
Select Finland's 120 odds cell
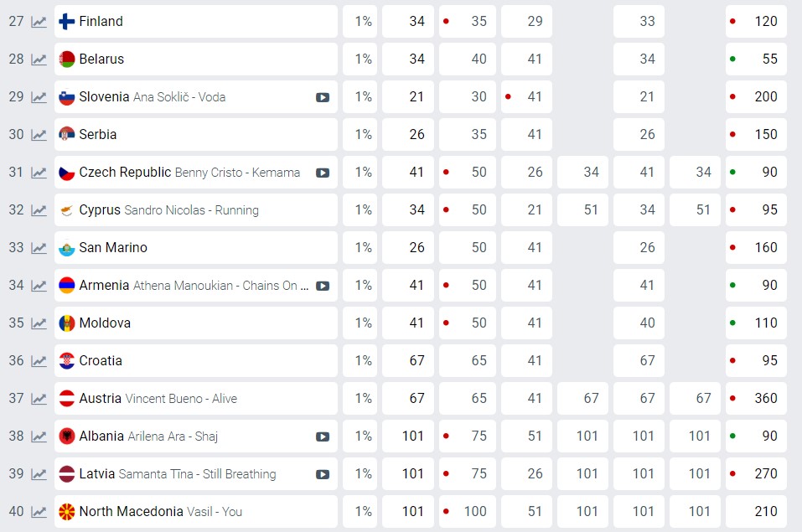[756, 22]
